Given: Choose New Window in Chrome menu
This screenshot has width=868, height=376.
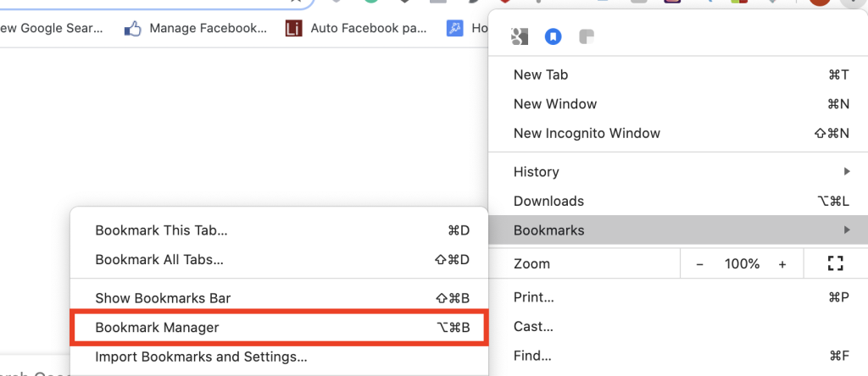Looking at the screenshot, I should 678,104.
